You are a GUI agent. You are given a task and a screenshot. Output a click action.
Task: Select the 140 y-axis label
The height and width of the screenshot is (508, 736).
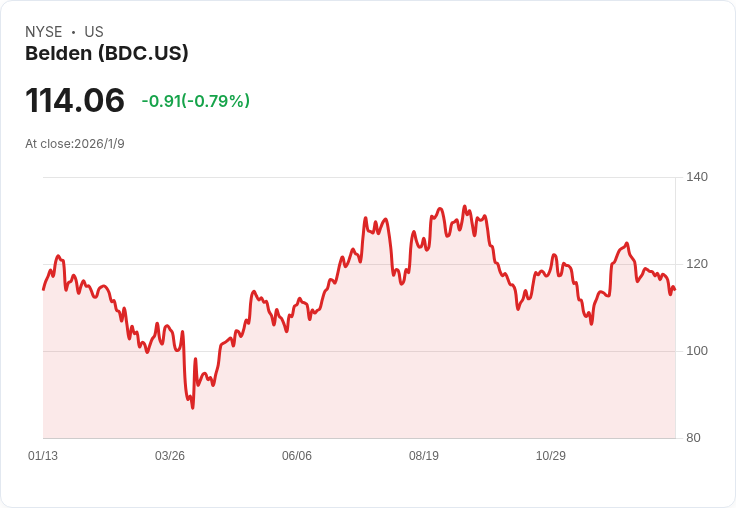point(697,177)
